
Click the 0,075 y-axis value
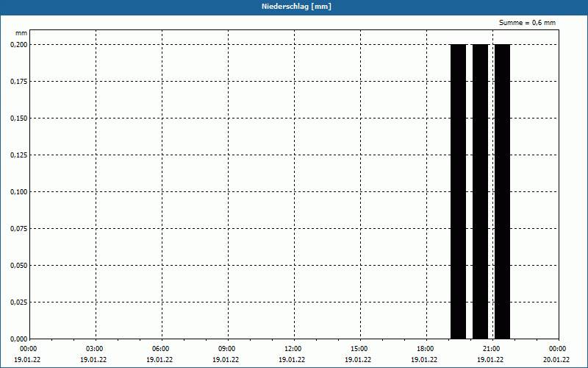pos(19,228)
